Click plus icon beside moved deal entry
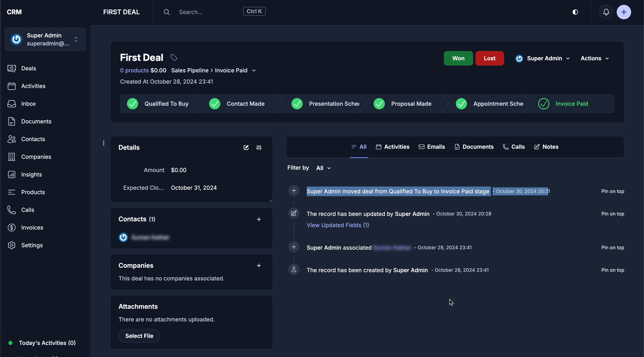This screenshot has height=357, width=644. tap(294, 191)
